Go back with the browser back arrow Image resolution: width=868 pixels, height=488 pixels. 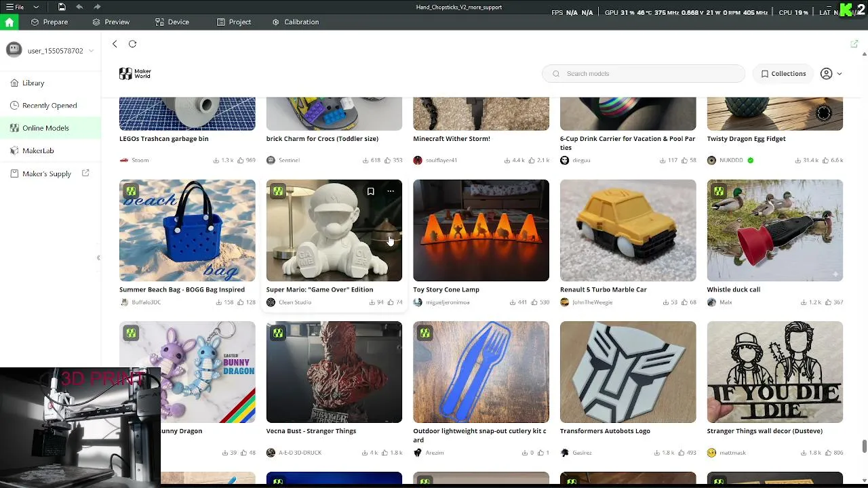tap(115, 43)
